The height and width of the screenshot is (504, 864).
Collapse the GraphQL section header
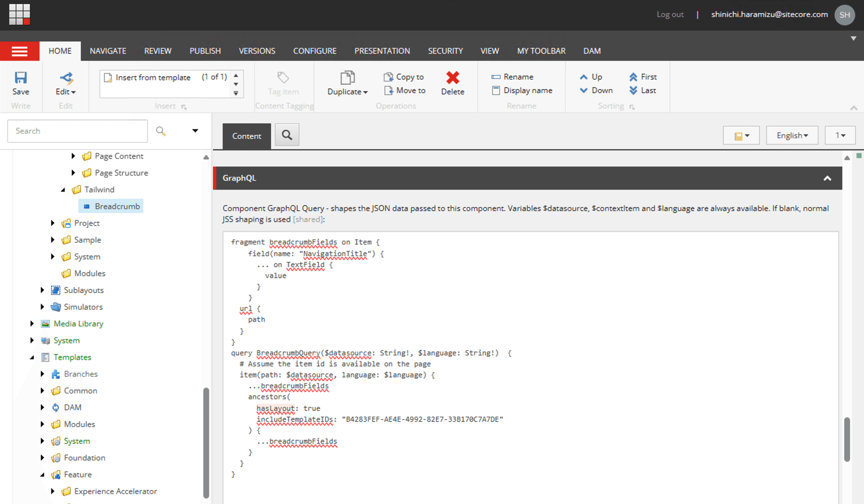coord(827,178)
